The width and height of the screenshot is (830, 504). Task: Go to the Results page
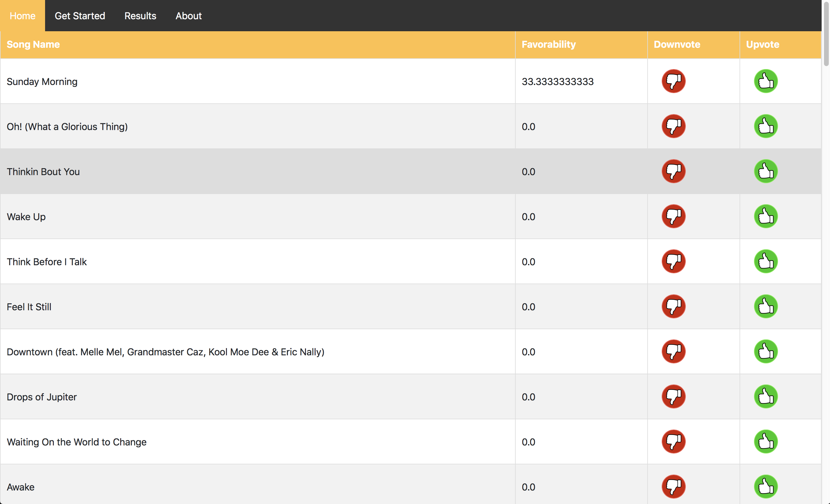[140, 16]
